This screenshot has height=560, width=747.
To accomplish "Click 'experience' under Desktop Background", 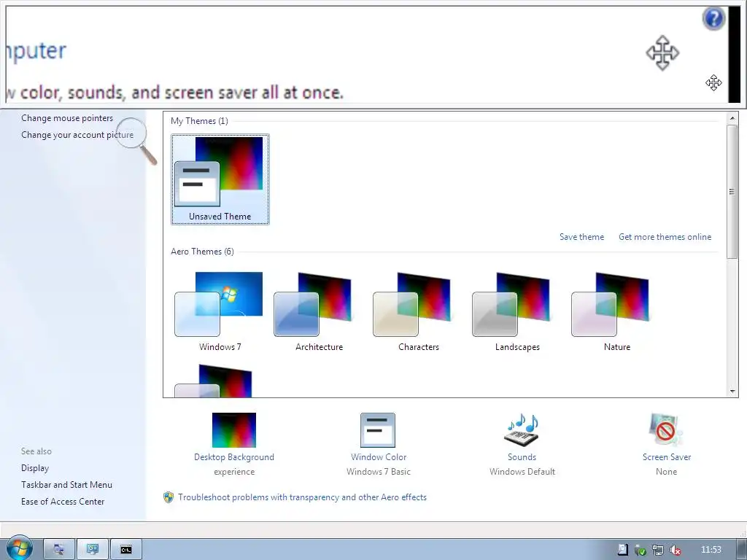I will click(234, 472).
